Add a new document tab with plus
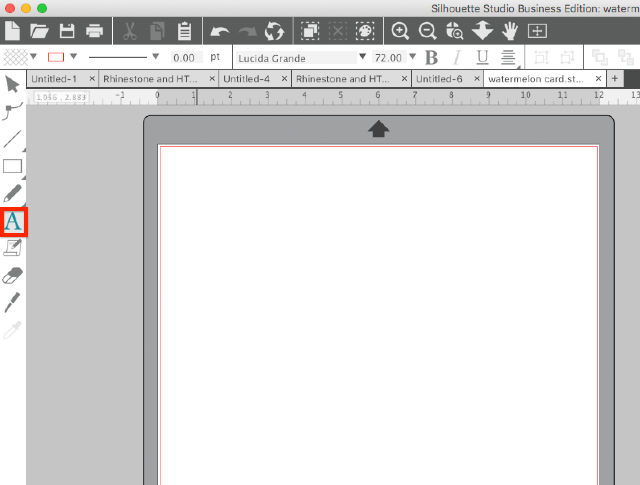Image resolution: width=640 pixels, height=485 pixels. point(615,78)
